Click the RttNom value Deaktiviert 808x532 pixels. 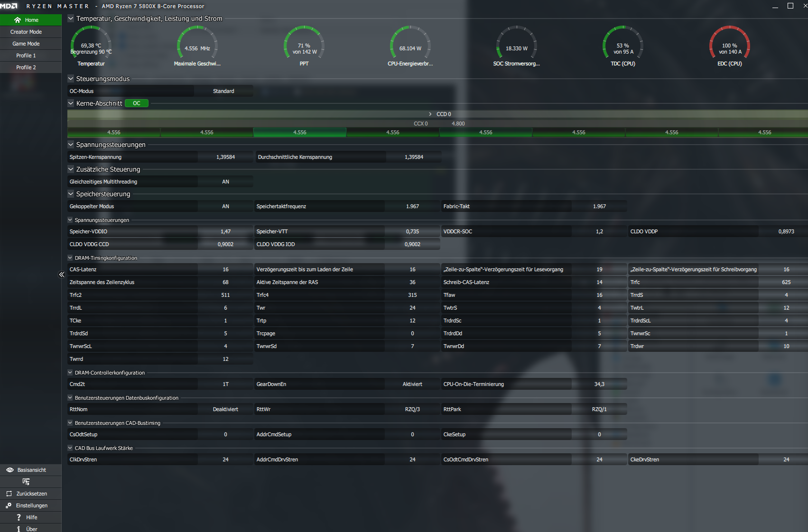click(225, 409)
